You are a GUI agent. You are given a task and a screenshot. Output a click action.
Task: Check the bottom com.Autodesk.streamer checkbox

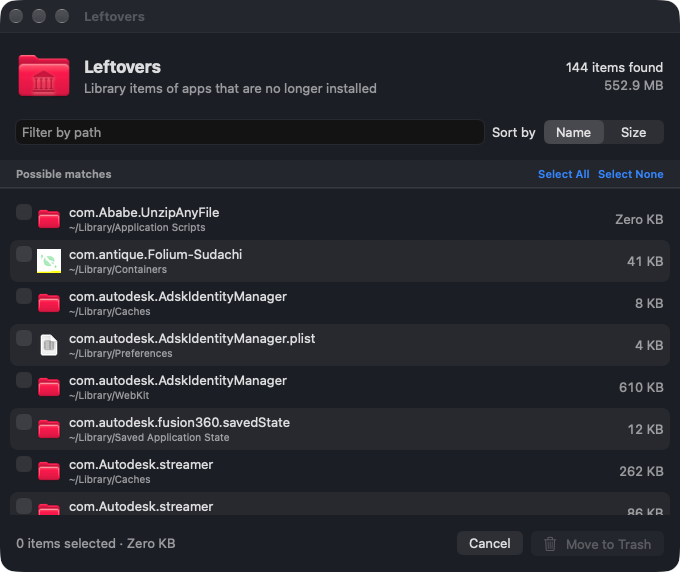click(x=24, y=506)
